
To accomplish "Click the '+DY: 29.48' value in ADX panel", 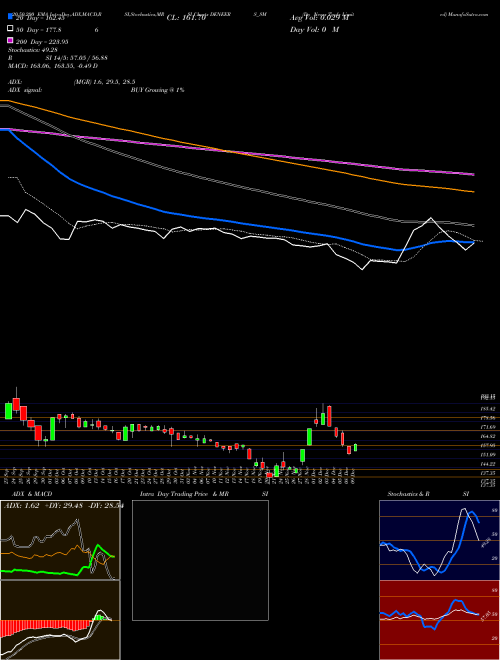I will click(65, 506).
